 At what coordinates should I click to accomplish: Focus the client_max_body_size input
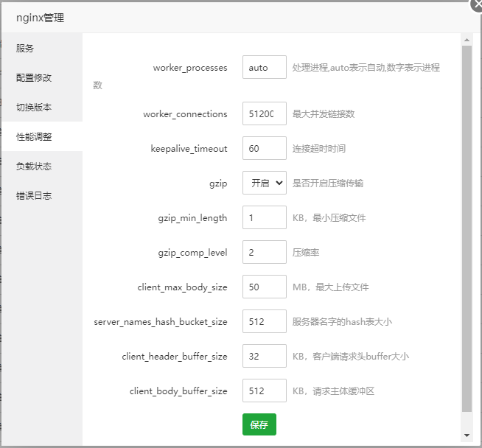point(264,287)
